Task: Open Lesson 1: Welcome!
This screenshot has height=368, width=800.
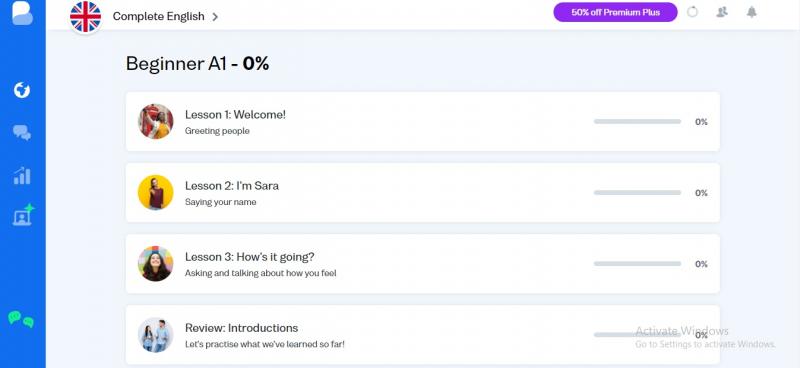Action: 422,121
